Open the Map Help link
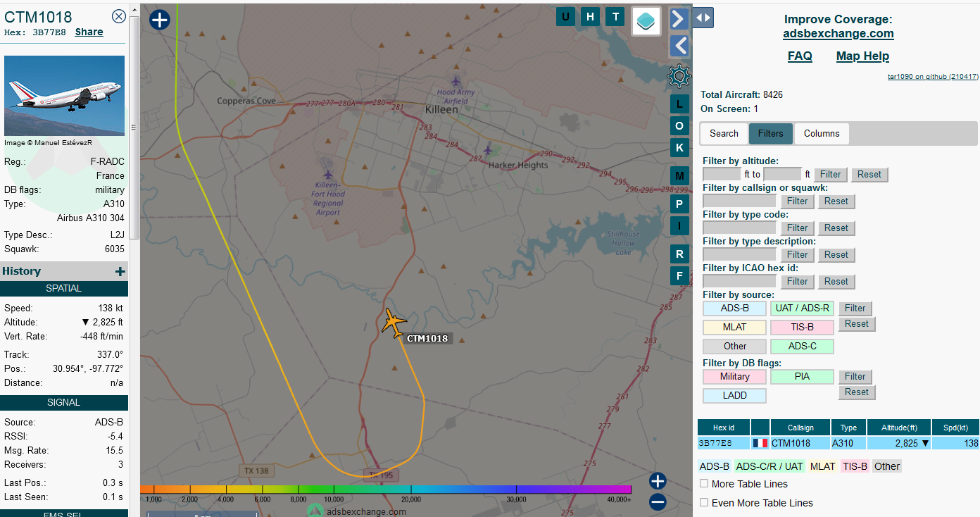The width and height of the screenshot is (980, 517). pos(862,56)
